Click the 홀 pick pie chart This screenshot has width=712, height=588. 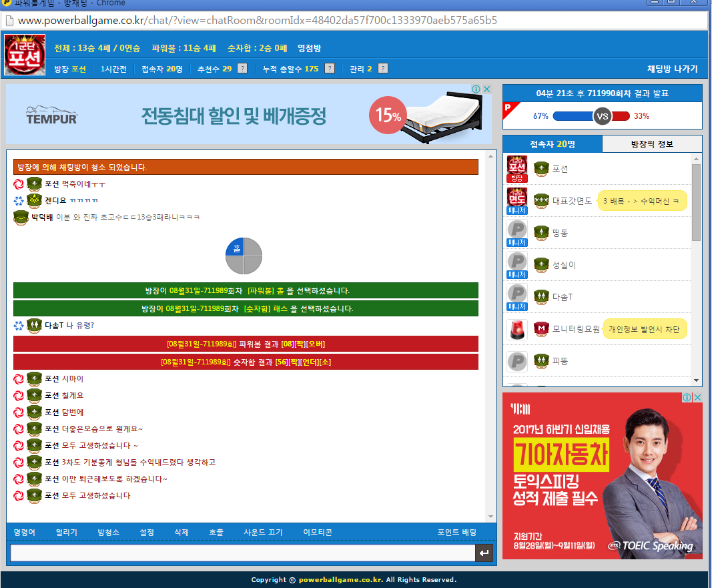pos(244,256)
